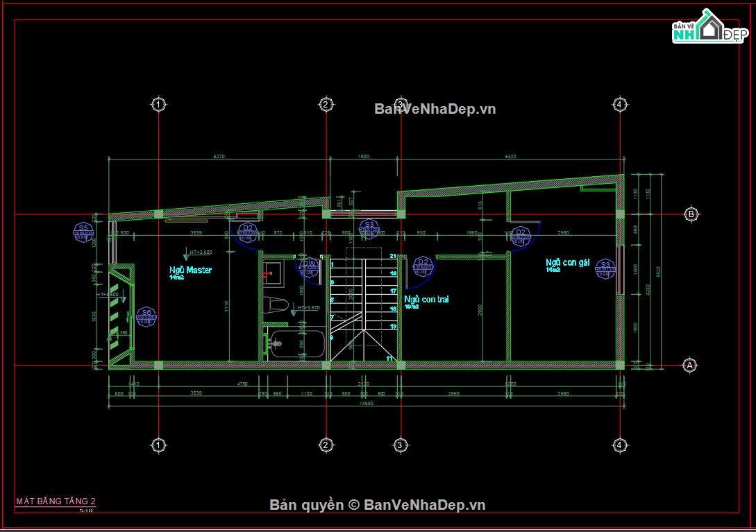756x532 pixels.
Task: Select the MẶT BẰNG TẦNG 2 title
Action: pos(56,501)
